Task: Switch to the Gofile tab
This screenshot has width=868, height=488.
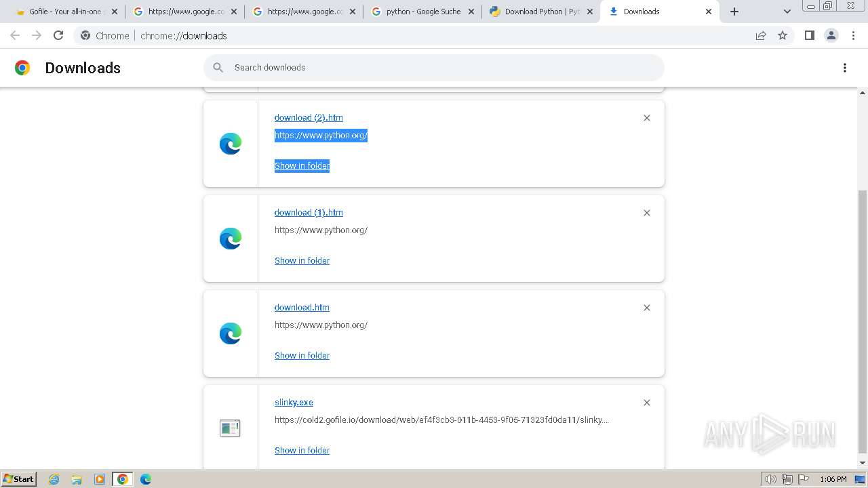Action: pos(65,12)
